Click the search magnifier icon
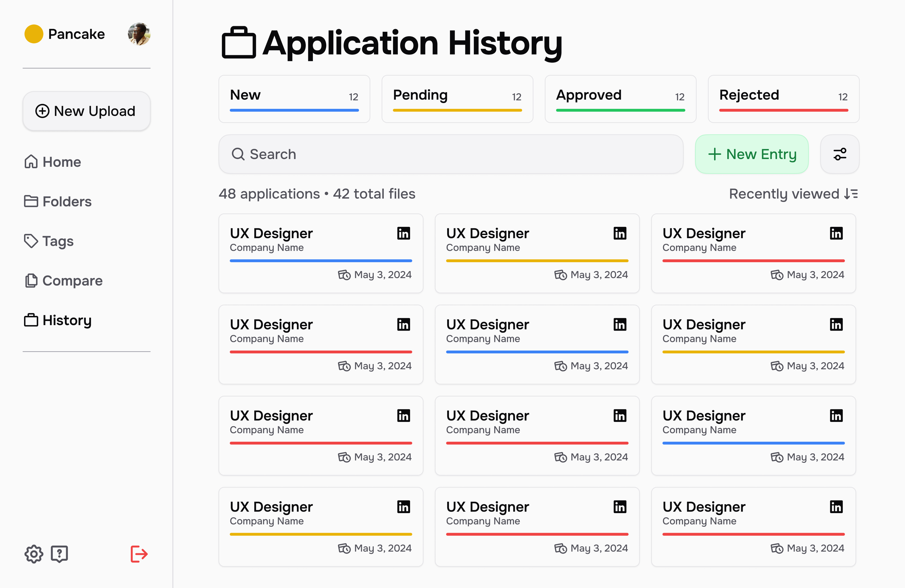 (x=238, y=154)
